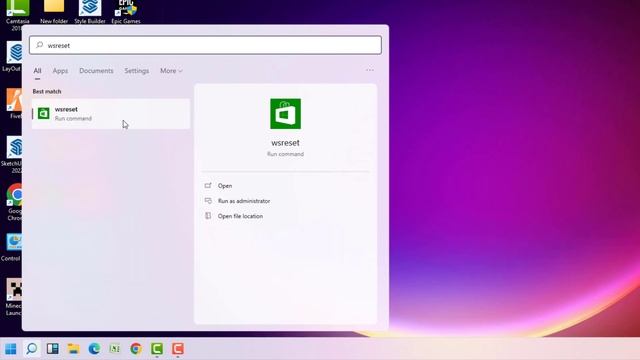Open the three-dot search options menu
The height and width of the screenshot is (360, 640).
pos(370,70)
